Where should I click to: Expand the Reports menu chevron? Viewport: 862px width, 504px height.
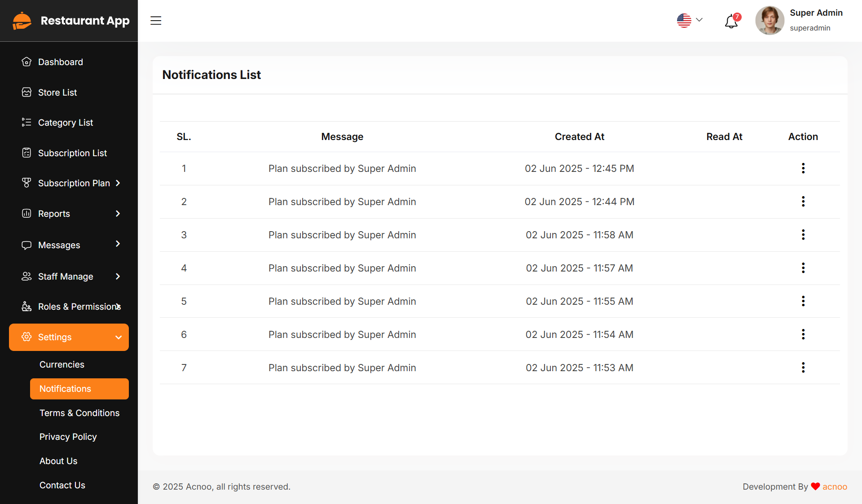[118, 214]
